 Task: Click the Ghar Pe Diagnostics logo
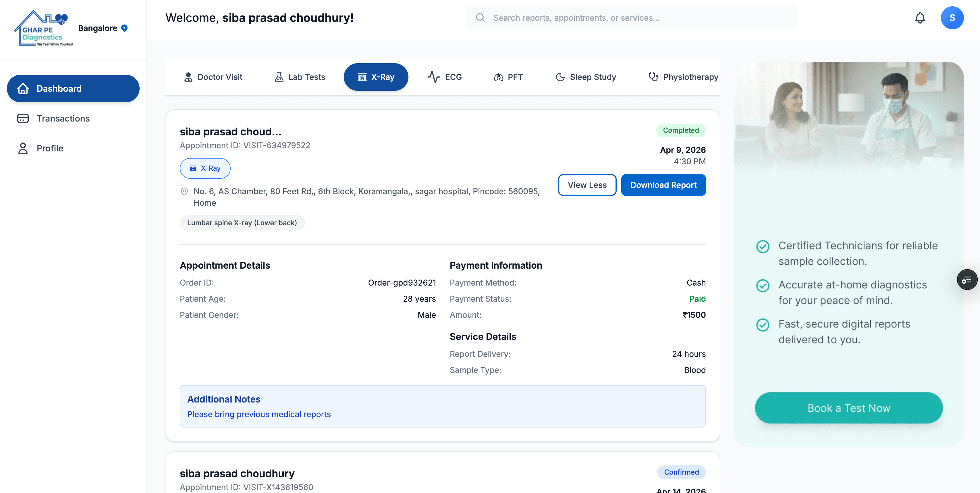pos(43,28)
